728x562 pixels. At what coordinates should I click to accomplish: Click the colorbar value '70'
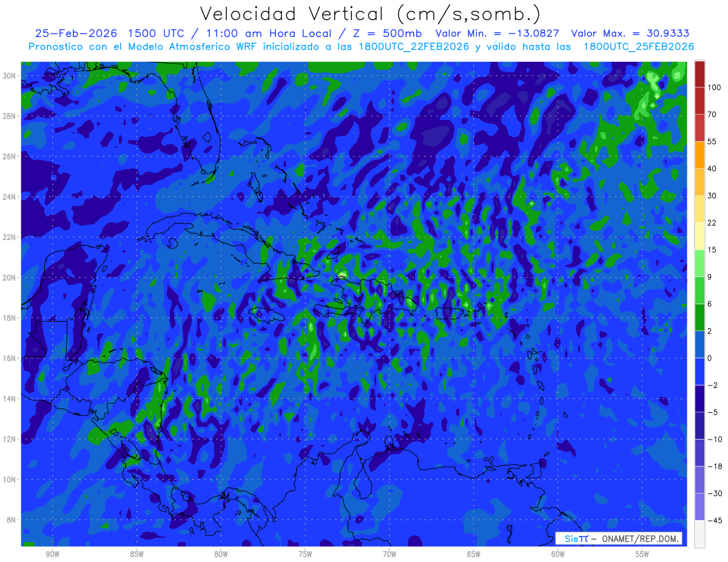pyautogui.click(x=712, y=114)
